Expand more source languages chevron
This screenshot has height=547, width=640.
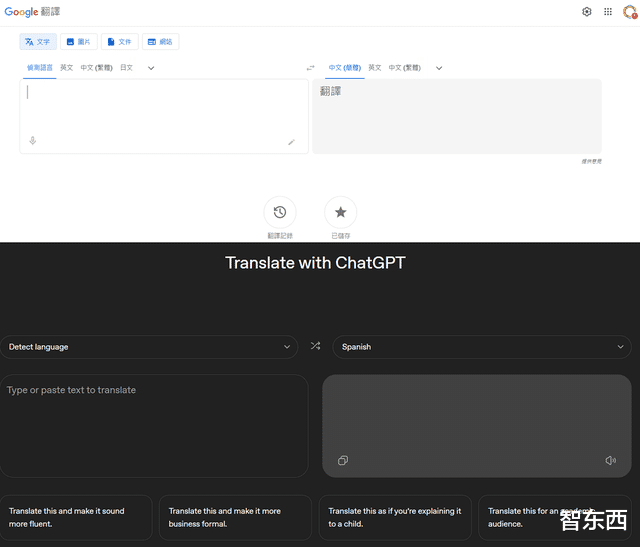point(151,68)
